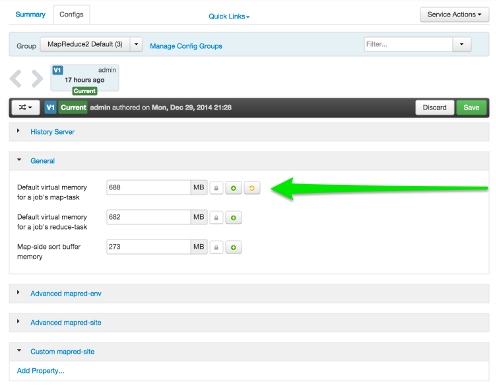Image resolution: width=496 pixels, height=385 pixels.
Task: Expand the Advanced mapred-site section
Action: coord(66,323)
